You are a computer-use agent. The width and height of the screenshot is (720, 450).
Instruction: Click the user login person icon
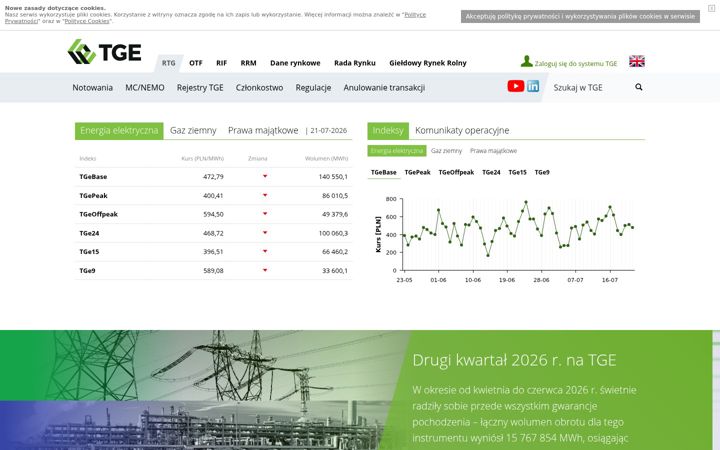click(x=526, y=61)
